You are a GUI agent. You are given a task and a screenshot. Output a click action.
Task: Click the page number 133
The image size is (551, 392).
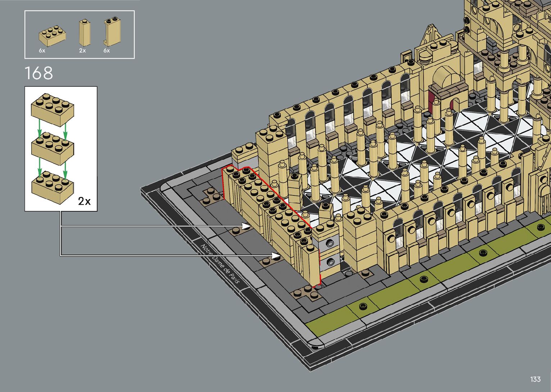point(535,379)
